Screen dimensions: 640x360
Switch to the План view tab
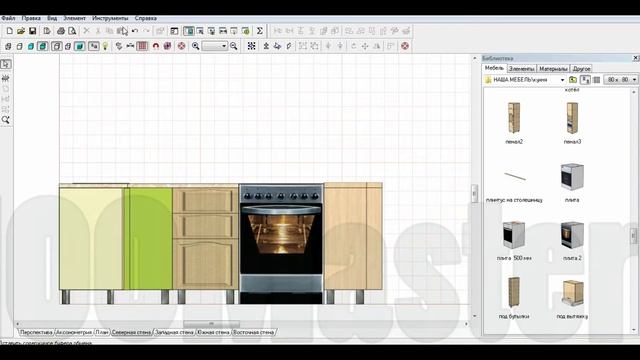pyautogui.click(x=102, y=332)
